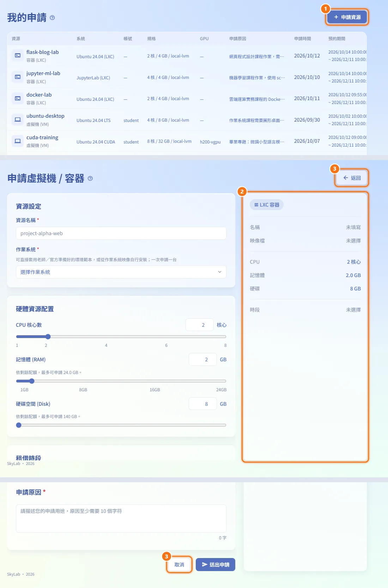Click the 申請原因 column header

238,39
